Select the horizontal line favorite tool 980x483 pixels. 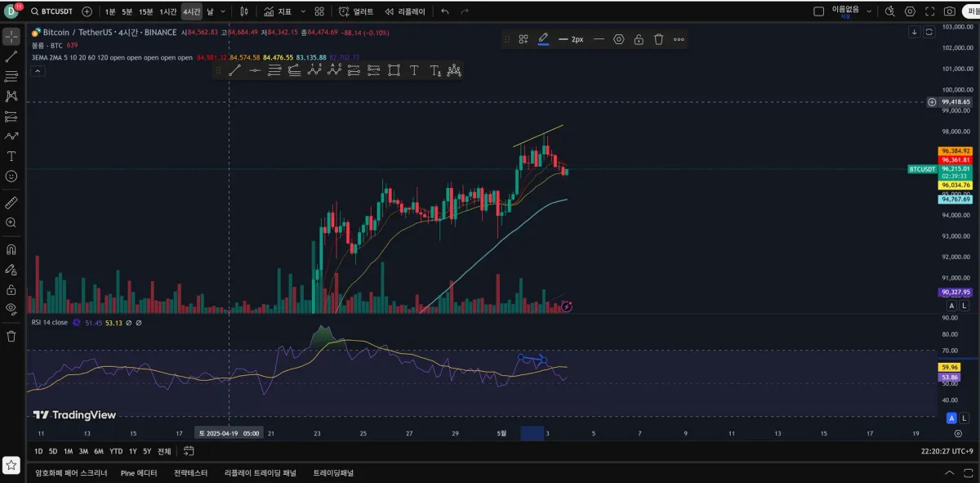point(255,70)
